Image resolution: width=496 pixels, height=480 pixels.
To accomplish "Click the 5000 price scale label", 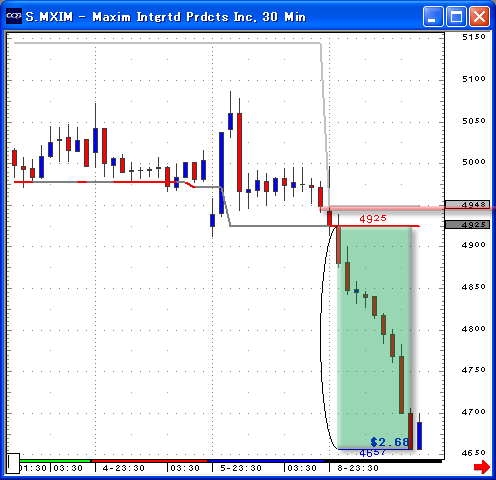I will coord(474,162).
